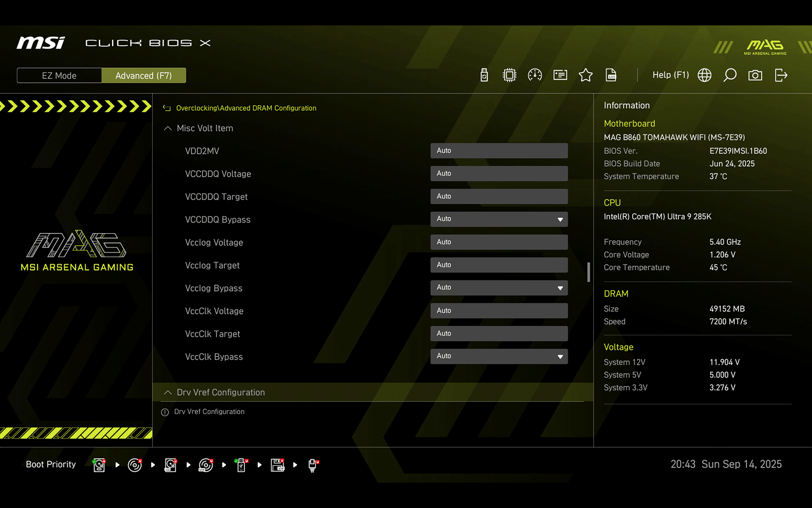
Task: Open the Favorites star icon
Action: [x=586, y=75]
